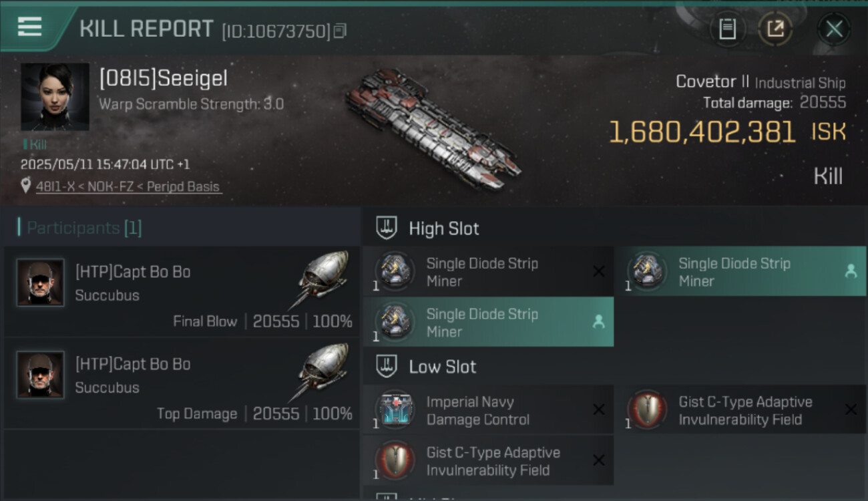Select Imperial Navy Damage Control module
Viewport: 868px width, 501px height.
click(x=487, y=411)
